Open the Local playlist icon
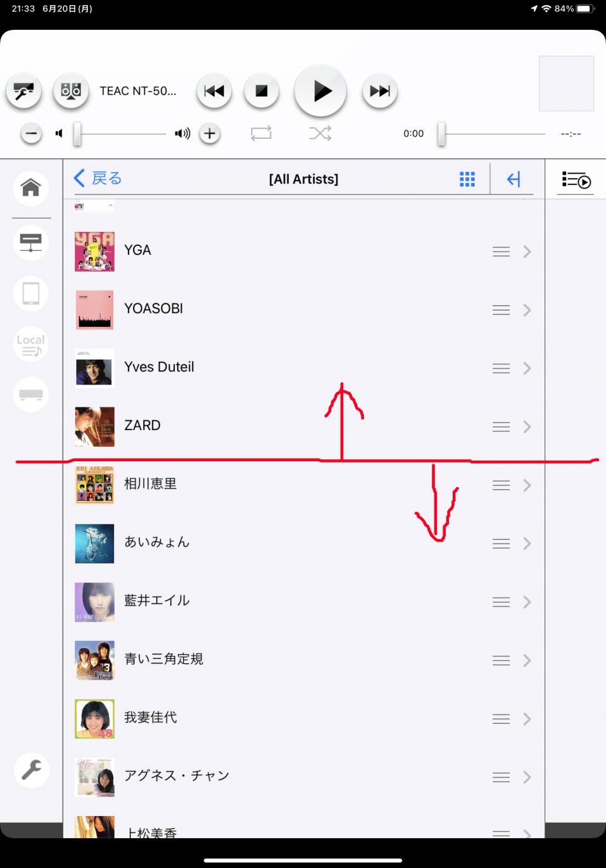The height and width of the screenshot is (868, 606). [x=30, y=344]
